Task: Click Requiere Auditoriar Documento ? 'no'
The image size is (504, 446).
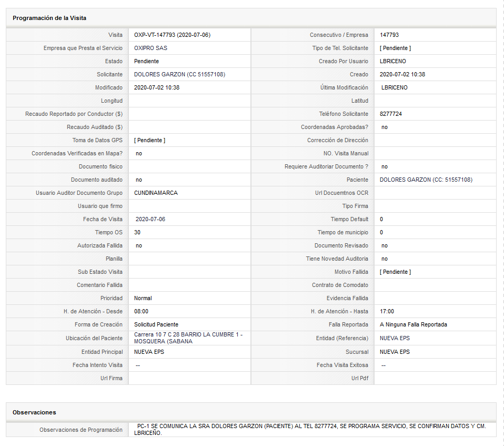Action: [x=385, y=167]
